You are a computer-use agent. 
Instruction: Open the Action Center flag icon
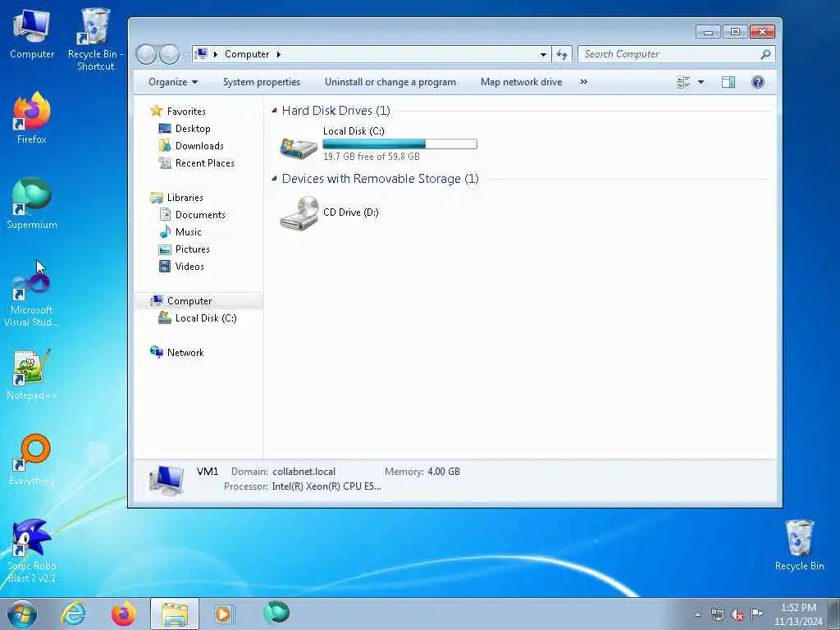756,614
